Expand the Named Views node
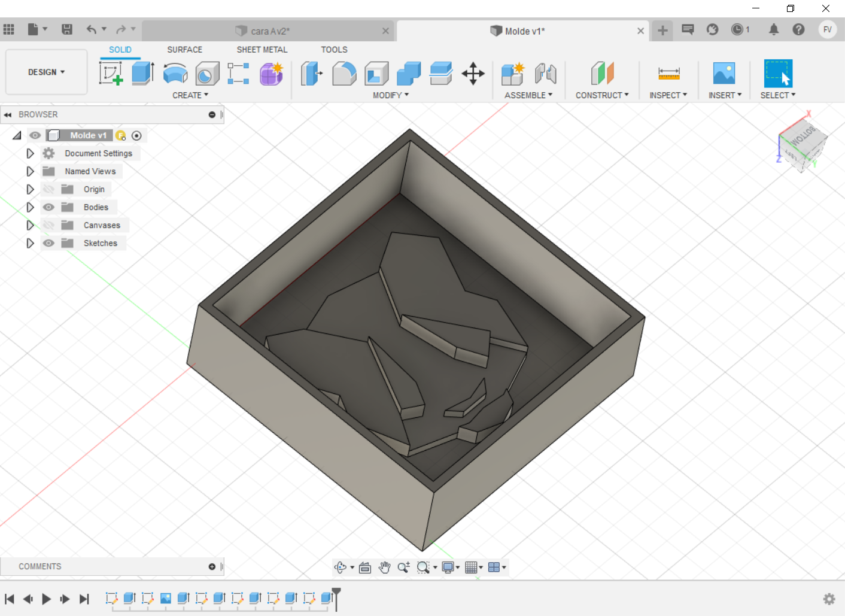This screenshot has height=616, width=845. click(x=31, y=171)
